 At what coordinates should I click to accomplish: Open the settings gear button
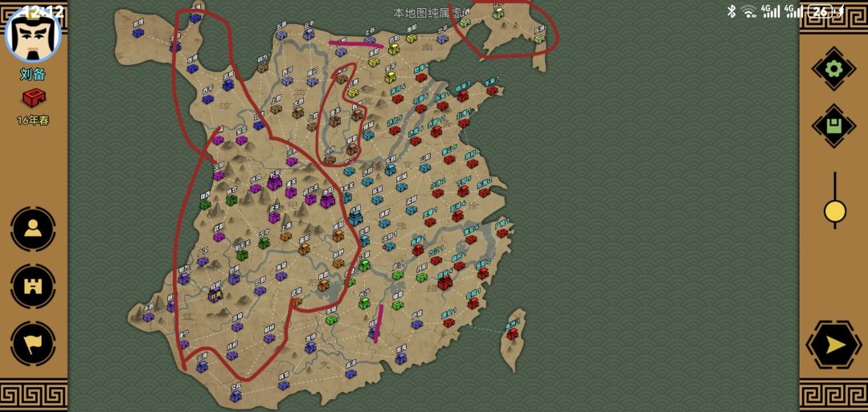pos(834,68)
